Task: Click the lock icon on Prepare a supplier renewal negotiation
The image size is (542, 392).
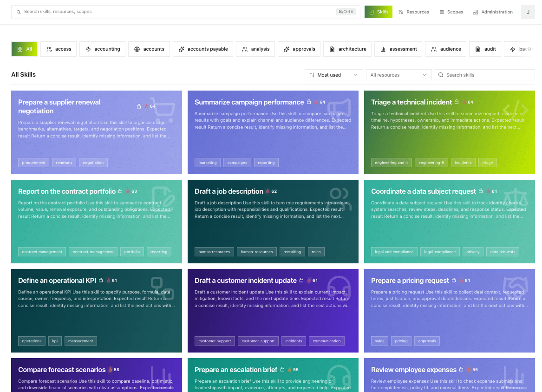Action: coord(138,106)
